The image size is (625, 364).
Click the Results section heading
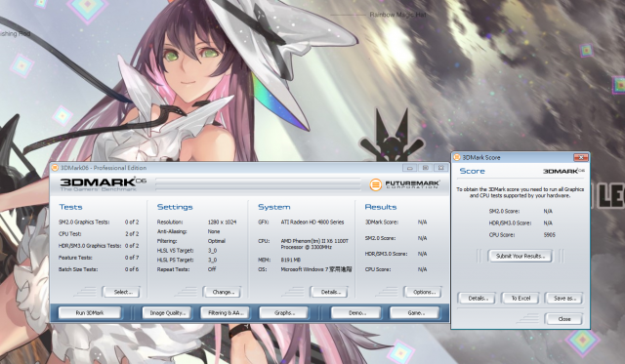pos(381,207)
